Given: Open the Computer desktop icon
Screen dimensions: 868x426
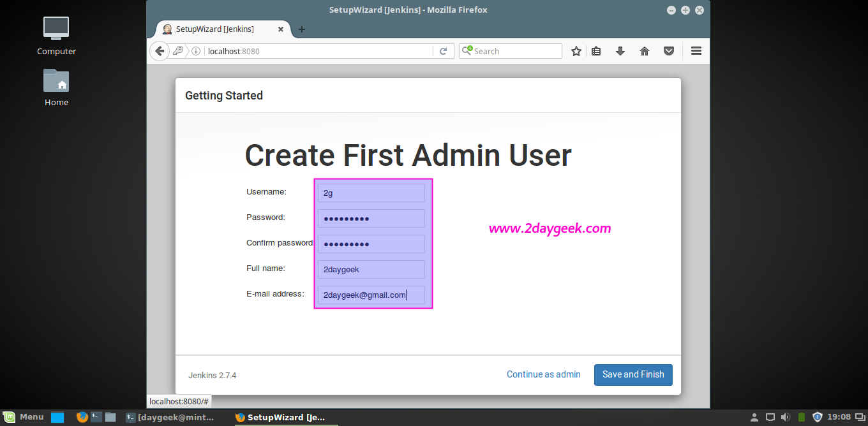Looking at the screenshot, I should tap(56, 36).
